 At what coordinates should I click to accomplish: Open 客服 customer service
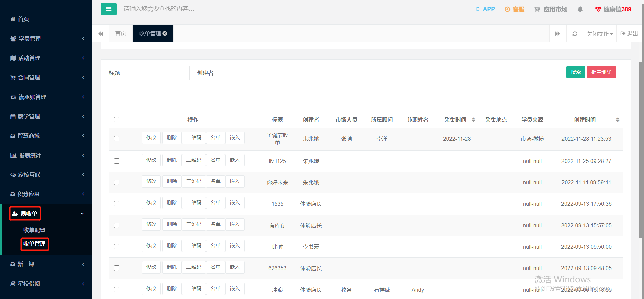point(515,9)
